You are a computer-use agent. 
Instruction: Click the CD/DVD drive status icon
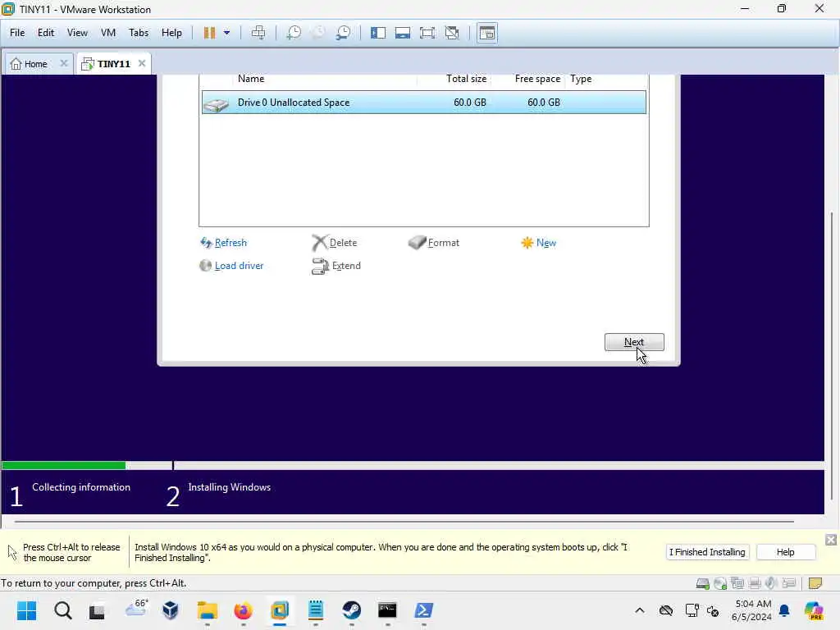pos(720,583)
